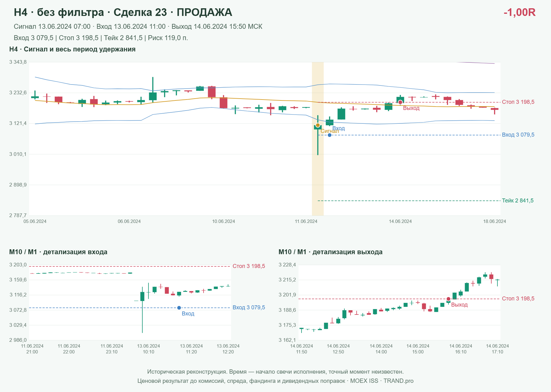Click heading 'H4 · Сигнал и весь период удержания'
The width and height of the screenshot is (551, 392).
72,49
